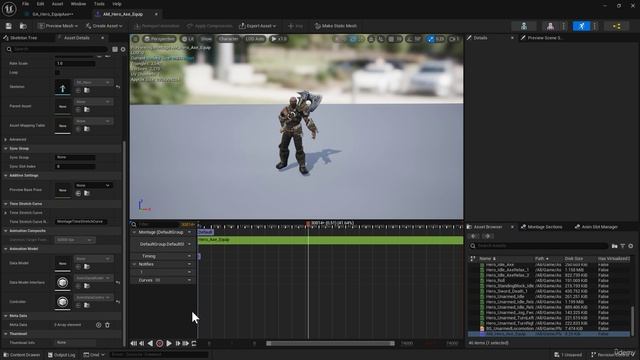Viewport: 640px width, 360px height.
Task: Click the LOD Auto button
Action: pos(255,39)
